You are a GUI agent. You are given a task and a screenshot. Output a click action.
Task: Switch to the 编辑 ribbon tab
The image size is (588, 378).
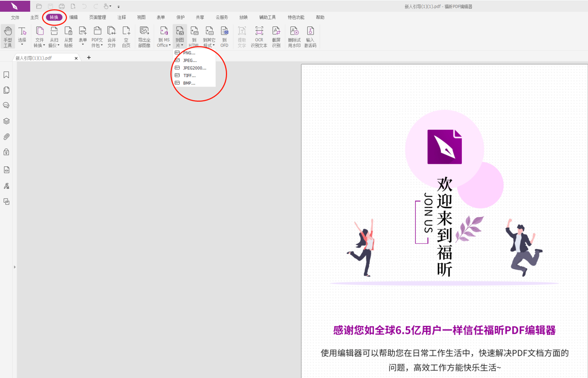pos(74,17)
